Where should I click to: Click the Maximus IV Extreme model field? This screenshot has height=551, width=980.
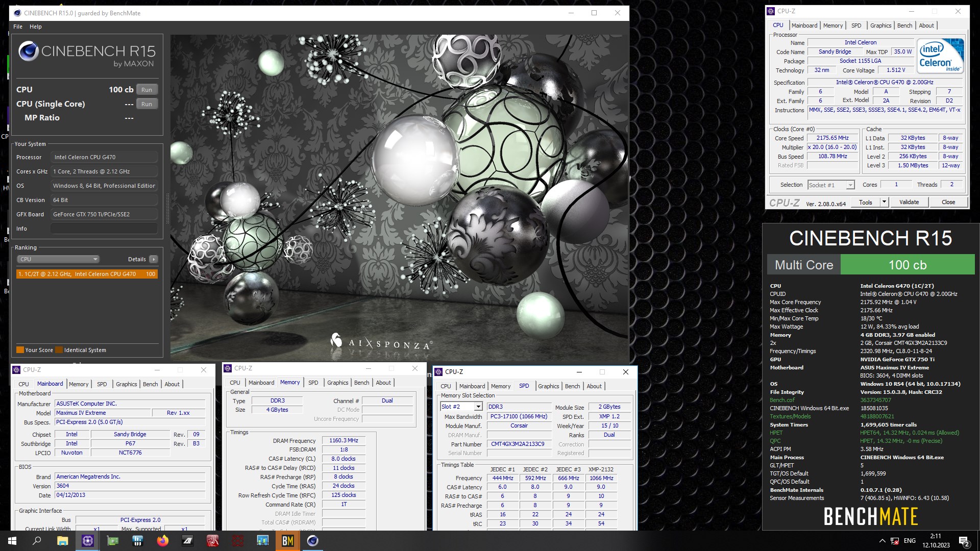tap(103, 413)
